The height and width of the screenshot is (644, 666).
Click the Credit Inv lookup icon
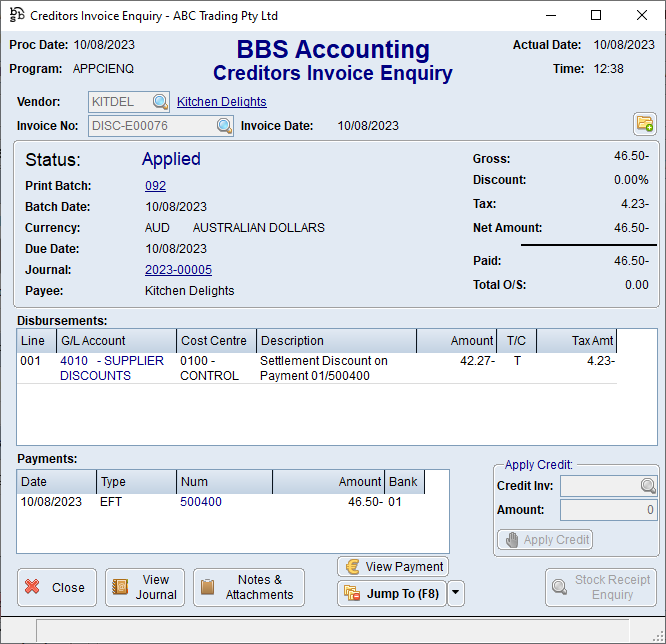click(648, 486)
